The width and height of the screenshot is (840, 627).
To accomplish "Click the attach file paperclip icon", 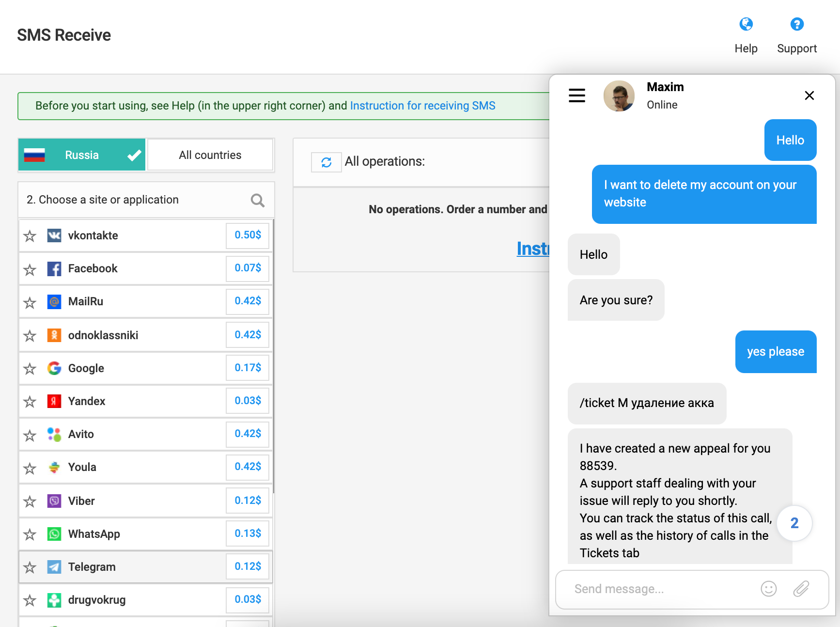I will pos(801,589).
